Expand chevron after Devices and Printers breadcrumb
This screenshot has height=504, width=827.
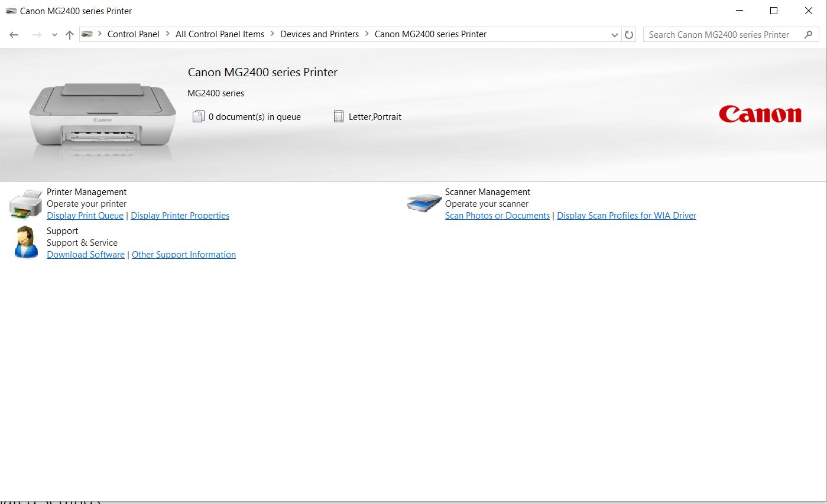tap(367, 34)
